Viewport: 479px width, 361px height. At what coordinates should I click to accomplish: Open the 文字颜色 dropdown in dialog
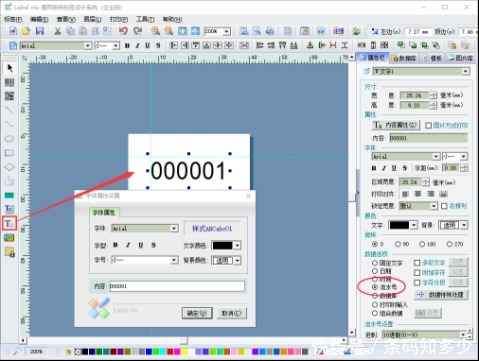pyautogui.click(x=237, y=246)
